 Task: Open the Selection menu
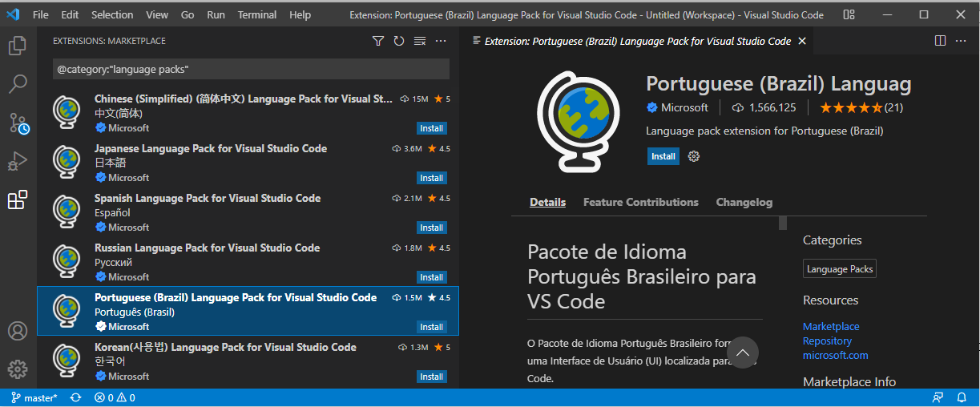pos(112,14)
